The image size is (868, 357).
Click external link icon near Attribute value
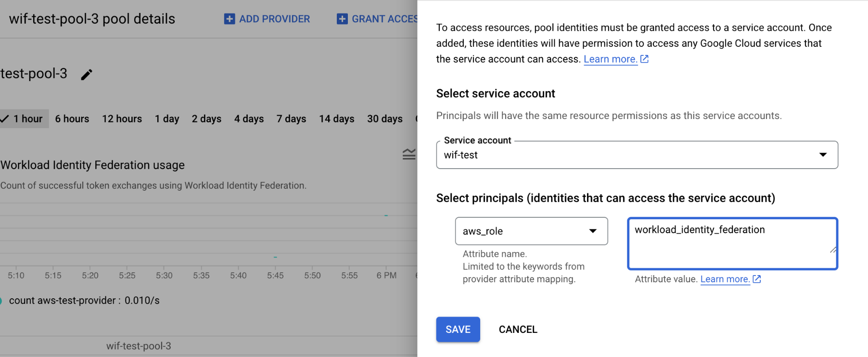tap(757, 279)
